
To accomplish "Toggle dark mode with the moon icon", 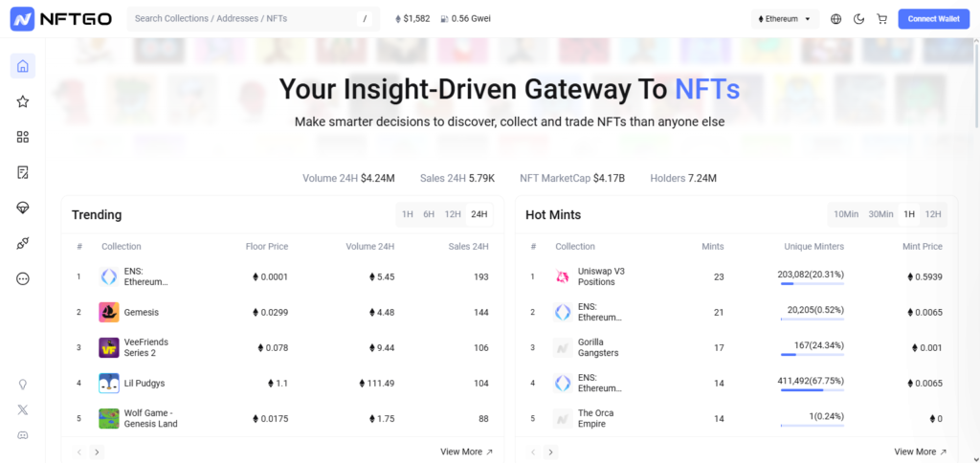I will (x=858, y=19).
